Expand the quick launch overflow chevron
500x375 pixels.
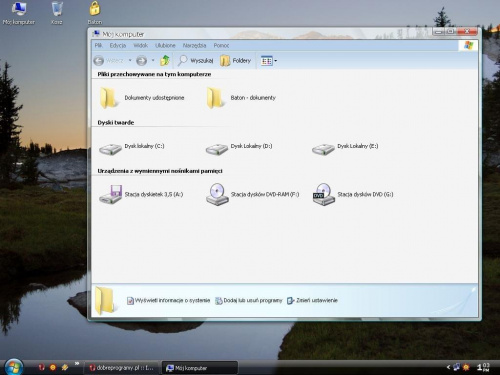(x=77, y=363)
